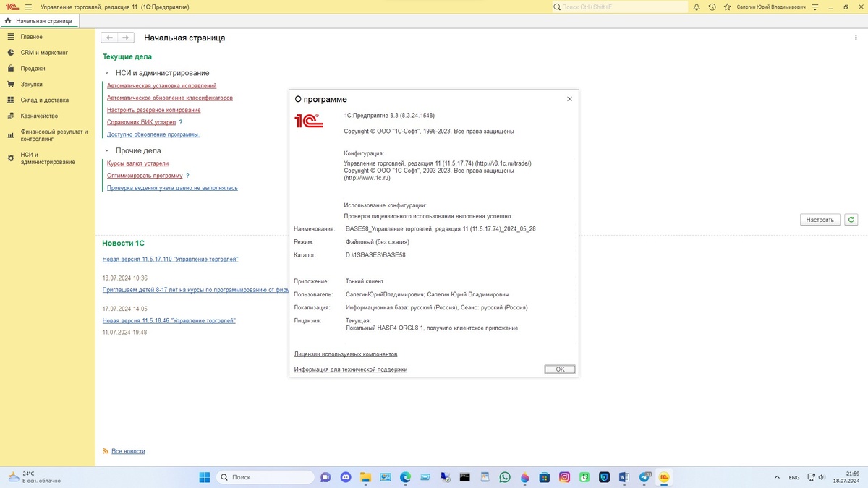Viewport: 868px width, 488px height.
Task: Open Лицензии используемых компонентов link
Action: tap(346, 354)
